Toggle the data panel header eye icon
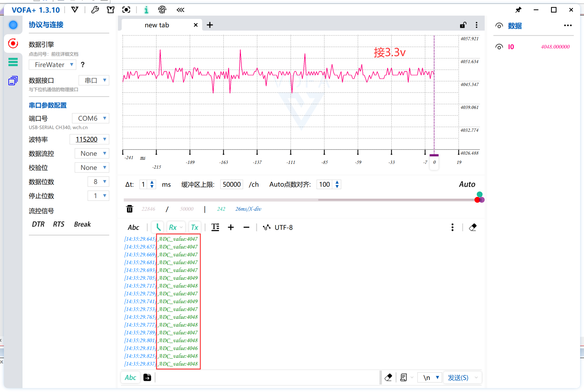The height and width of the screenshot is (392, 584). click(x=499, y=26)
